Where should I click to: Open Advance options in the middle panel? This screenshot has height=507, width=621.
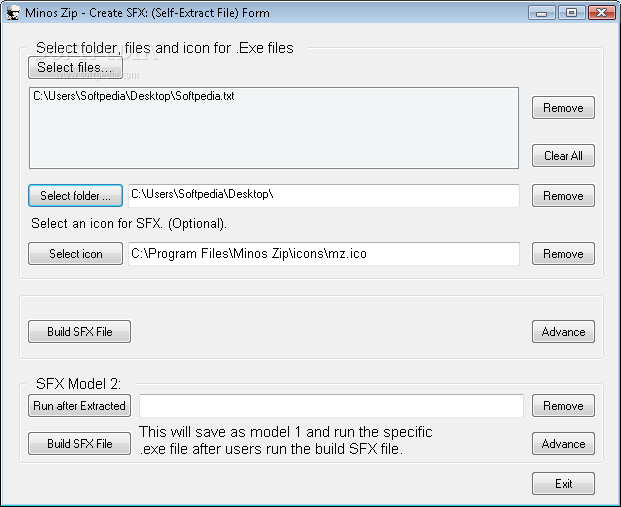pyautogui.click(x=563, y=332)
